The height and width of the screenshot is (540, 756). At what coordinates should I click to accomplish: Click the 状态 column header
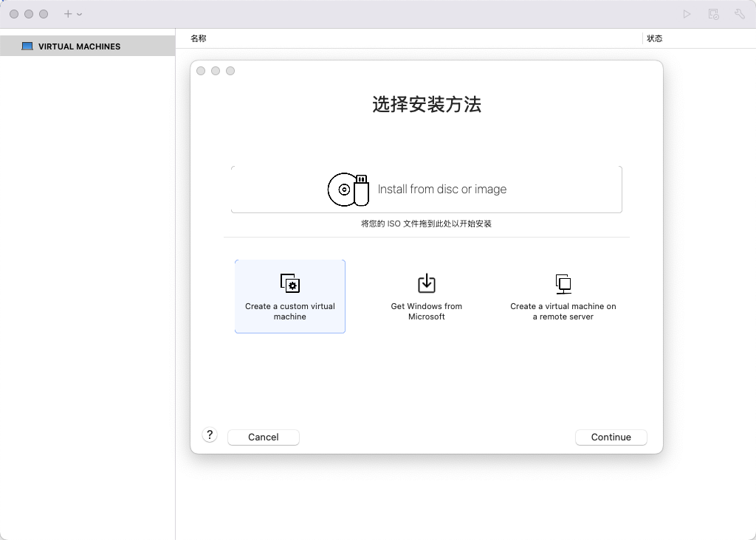(654, 38)
